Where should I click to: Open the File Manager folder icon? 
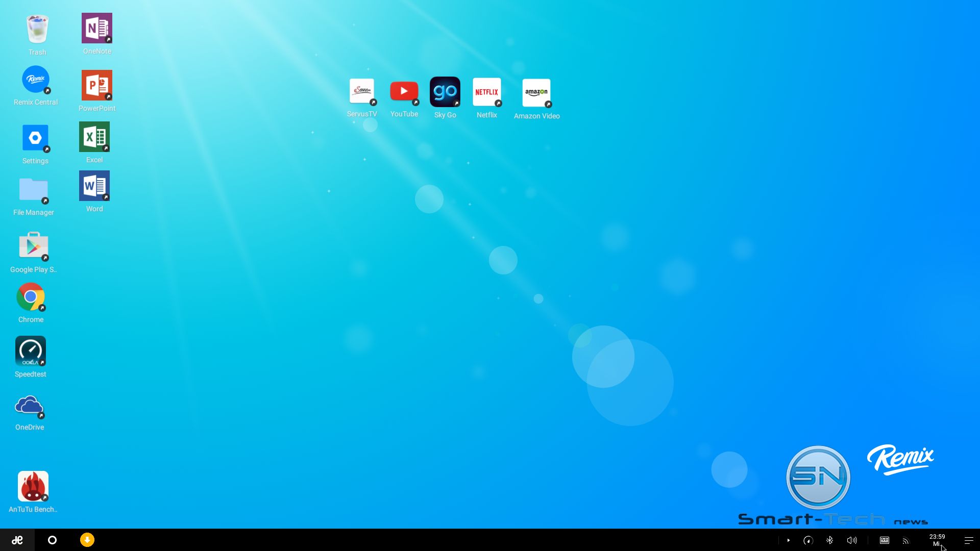(x=34, y=190)
